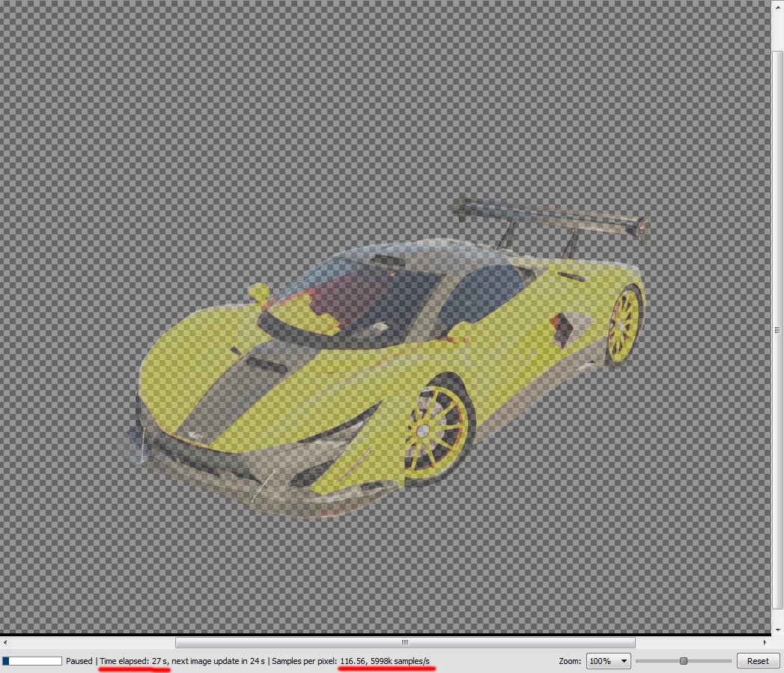Click the render progress bar
This screenshot has width=784, height=673.
[x=32, y=661]
